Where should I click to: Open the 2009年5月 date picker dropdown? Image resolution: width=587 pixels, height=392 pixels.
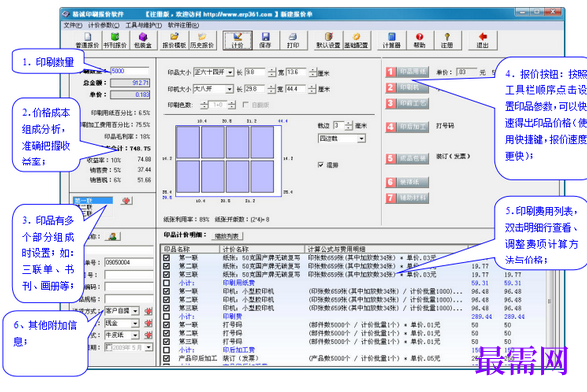point(149,347)
